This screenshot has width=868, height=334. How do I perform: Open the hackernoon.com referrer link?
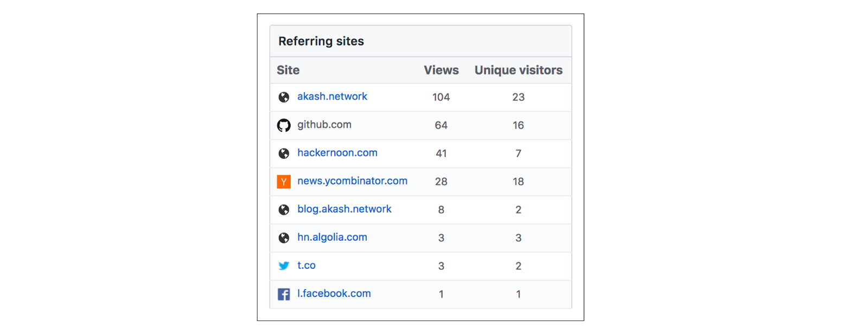[337, 153]
